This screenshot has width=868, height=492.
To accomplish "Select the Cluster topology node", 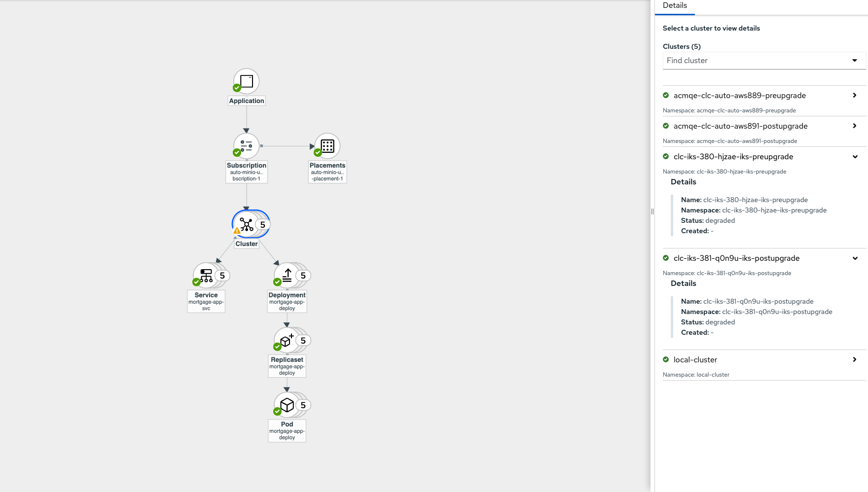I will tap(247, 225).
